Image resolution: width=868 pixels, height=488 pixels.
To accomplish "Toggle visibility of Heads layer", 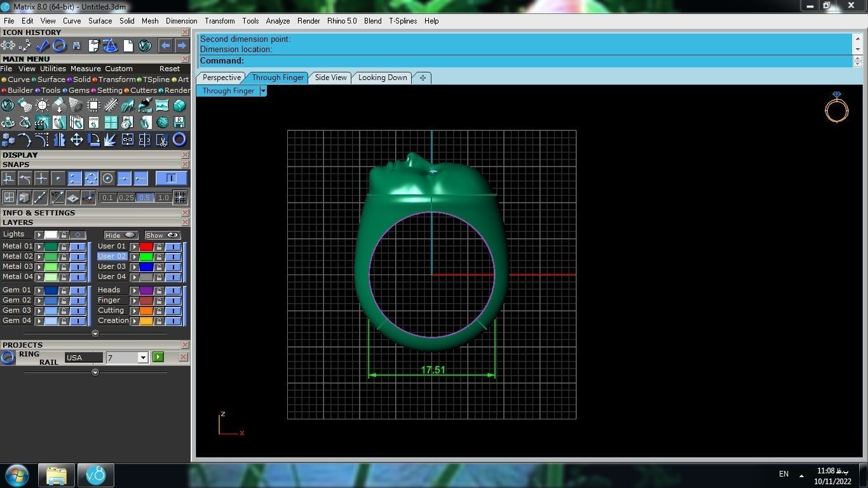I will tap(173, 290).
